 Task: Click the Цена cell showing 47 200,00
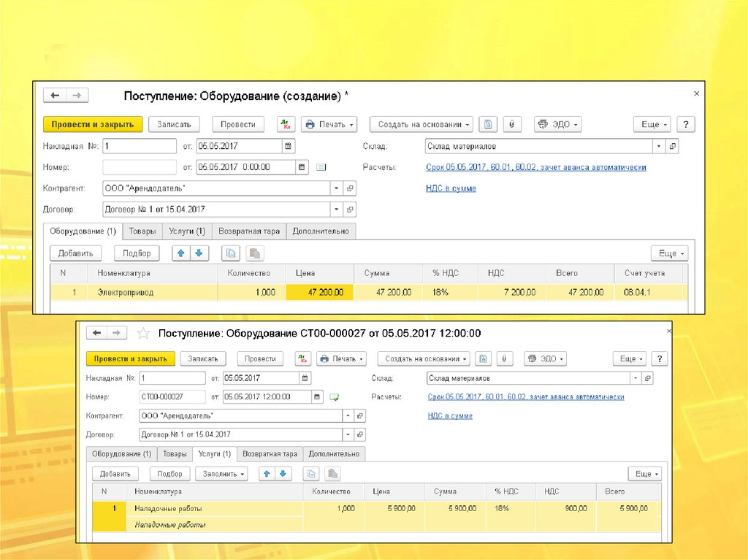tap(320, 292)
